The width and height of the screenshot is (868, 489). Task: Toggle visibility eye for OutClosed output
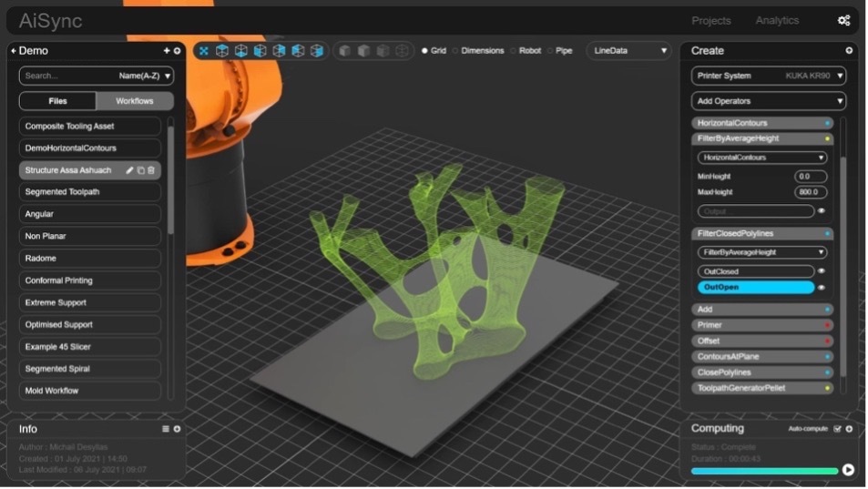822,270
